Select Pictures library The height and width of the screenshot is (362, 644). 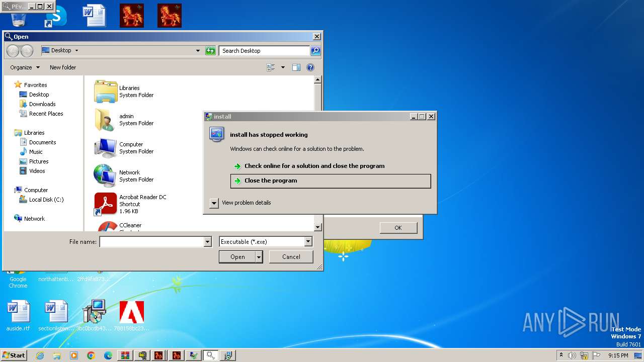(39, 161)
